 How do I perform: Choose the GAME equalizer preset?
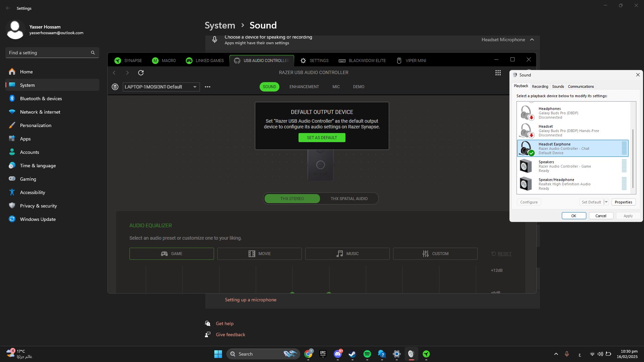(172, 254)
